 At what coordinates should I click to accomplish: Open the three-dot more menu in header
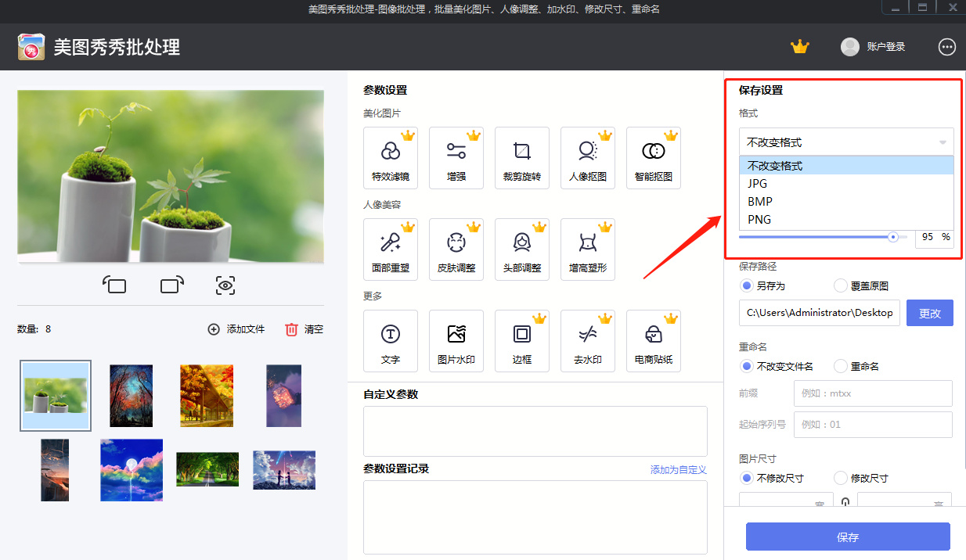947,47
